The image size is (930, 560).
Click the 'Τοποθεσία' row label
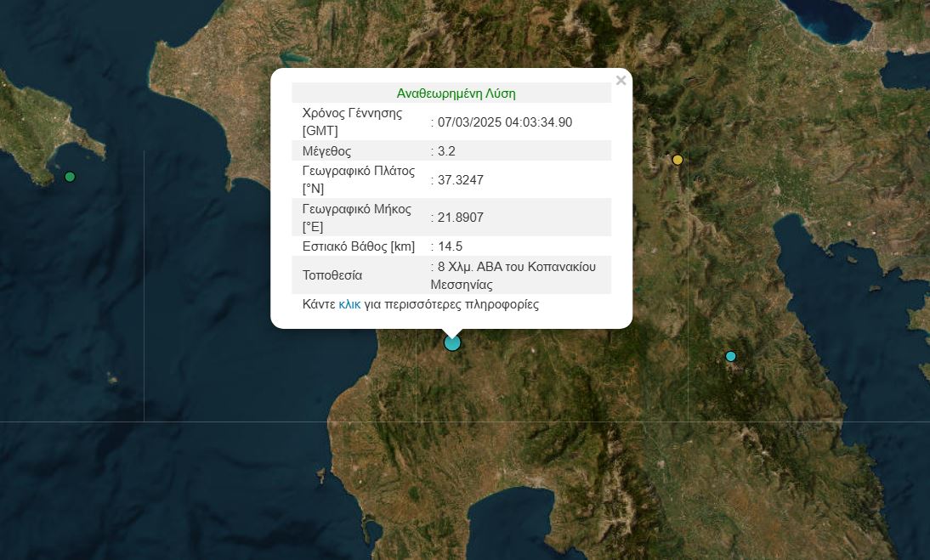click(x=332, y=275)
